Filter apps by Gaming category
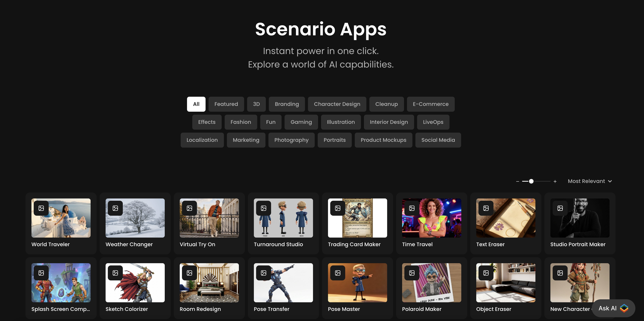This screenshot has width=644, height=321. [301, 122]
